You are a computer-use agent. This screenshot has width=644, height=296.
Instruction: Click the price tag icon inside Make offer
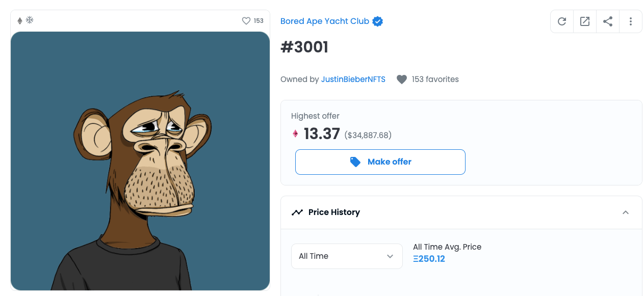[x=355, y=162]
